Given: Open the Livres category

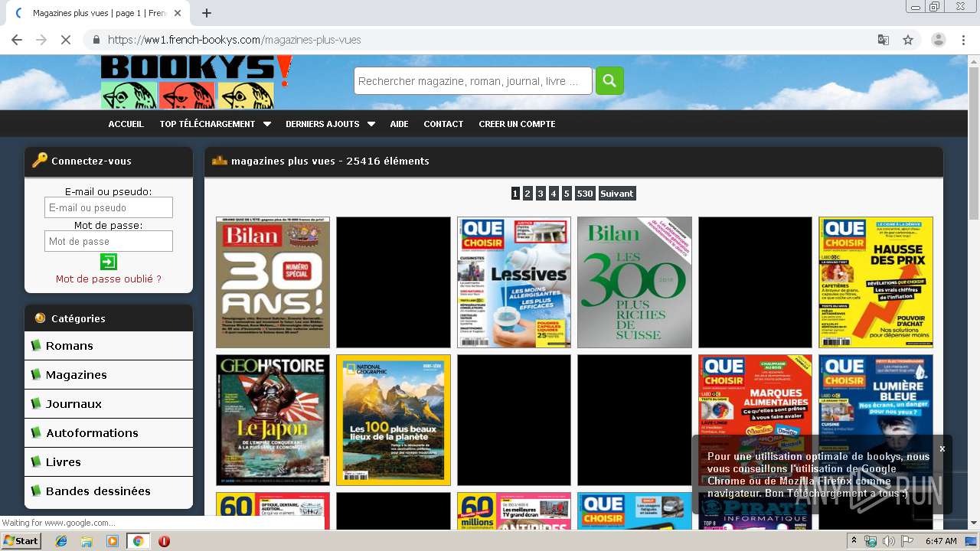Looking at the screenshot, I should [x=109, y=462].
